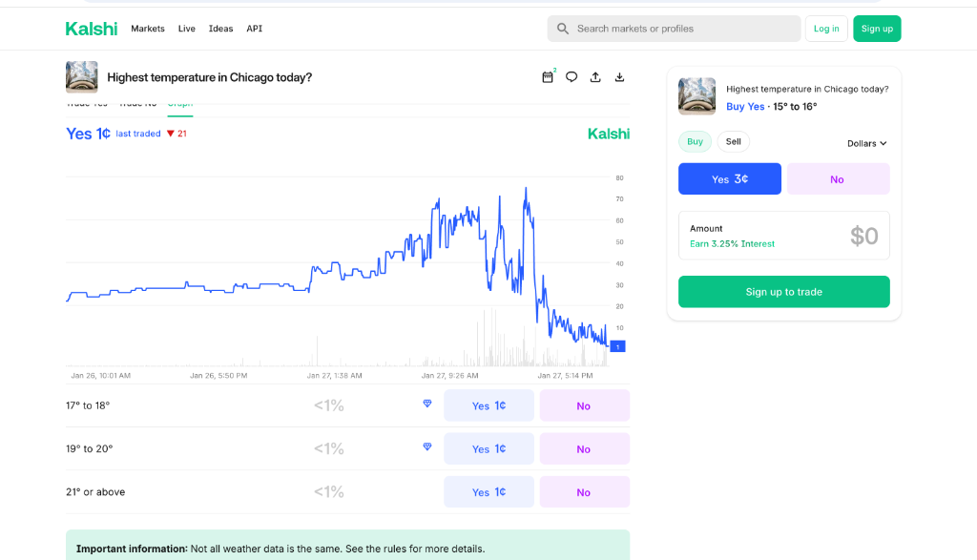Share the market using the share icon

click(595, 76)
